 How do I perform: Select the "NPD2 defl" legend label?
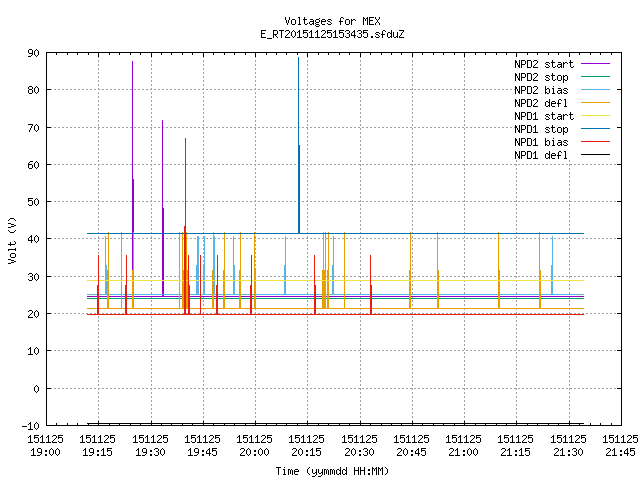[541, 103]
